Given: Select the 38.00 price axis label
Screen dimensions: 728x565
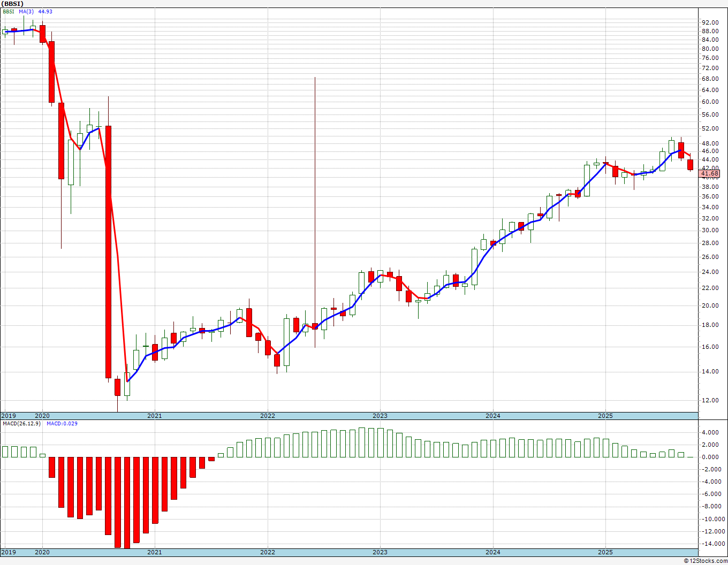Looking at the screenshot, I should coord(710,187).
